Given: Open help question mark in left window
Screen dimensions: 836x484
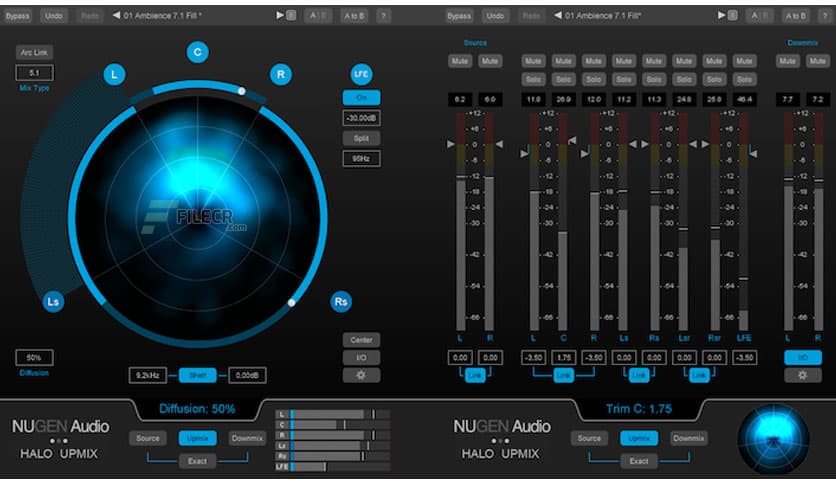Looking at the screenshot, I should tap(383, 16).
